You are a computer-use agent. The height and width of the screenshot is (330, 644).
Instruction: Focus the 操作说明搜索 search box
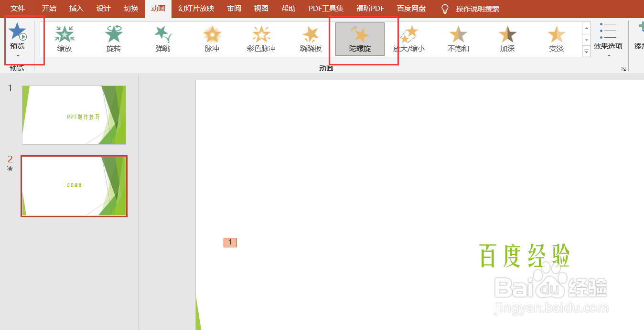coord(478,9)
